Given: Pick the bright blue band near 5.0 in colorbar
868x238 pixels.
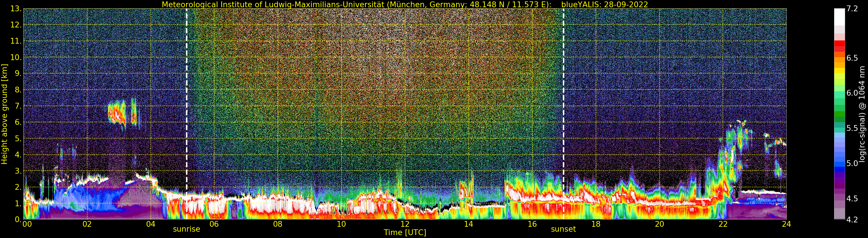Looking at the screenshot, I should coord(839,164).
